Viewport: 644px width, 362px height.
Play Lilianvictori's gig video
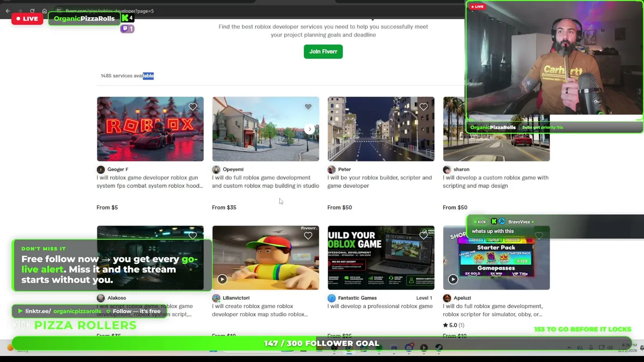click(222, 279)
